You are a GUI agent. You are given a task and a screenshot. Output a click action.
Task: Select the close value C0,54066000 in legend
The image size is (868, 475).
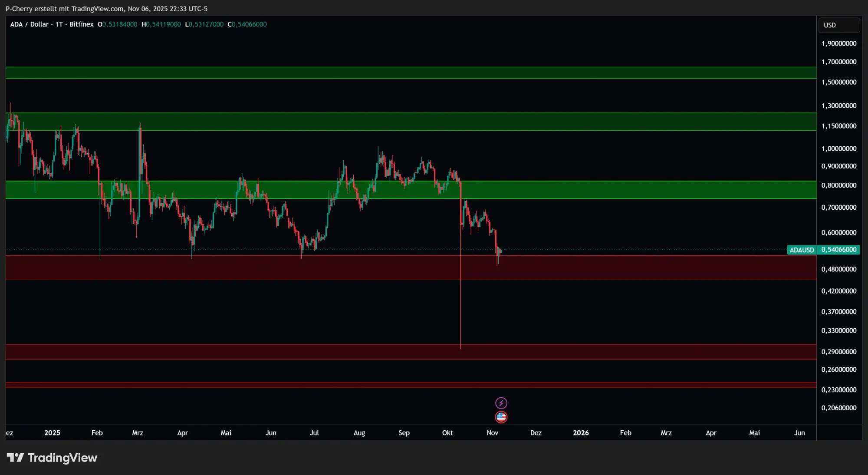247,24
